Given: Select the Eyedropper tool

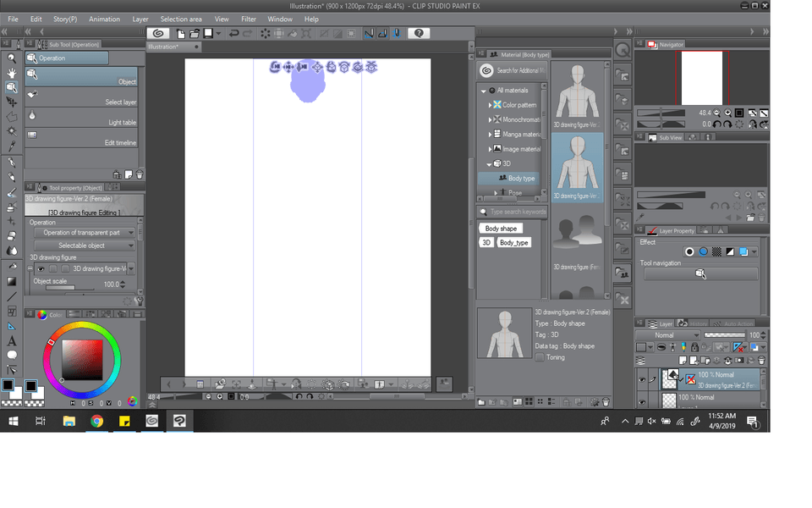Looking at the screenshot, I should click(11, 146).
